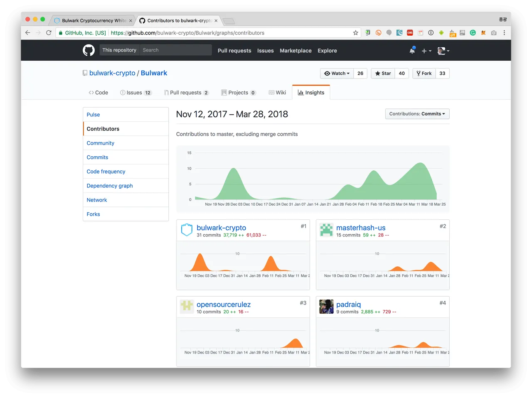Close the Bulwark Cryptocurrency White tab
The width and height of the screenshot is (532, 398).
(131, 20)
